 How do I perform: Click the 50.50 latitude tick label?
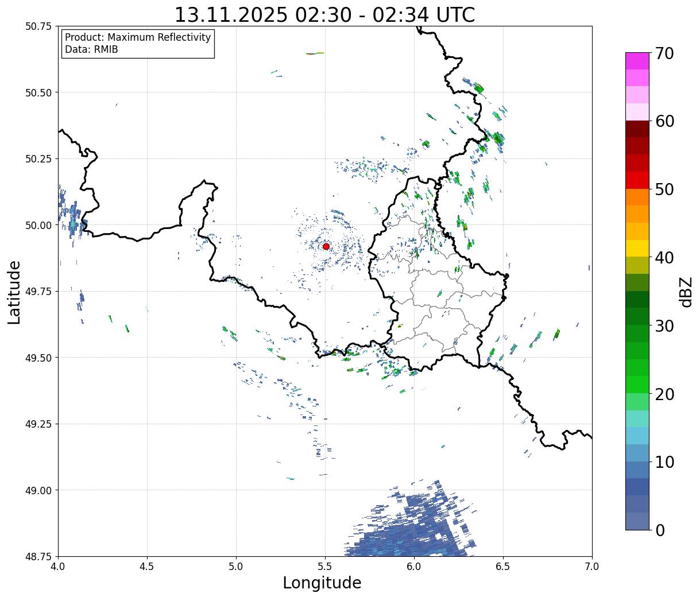[x=38, y=92]
